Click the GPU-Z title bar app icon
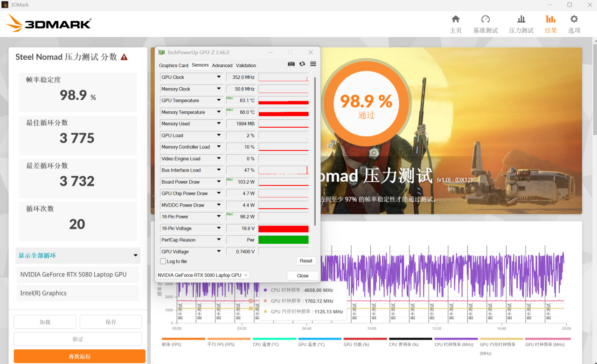 coord(161,52)
